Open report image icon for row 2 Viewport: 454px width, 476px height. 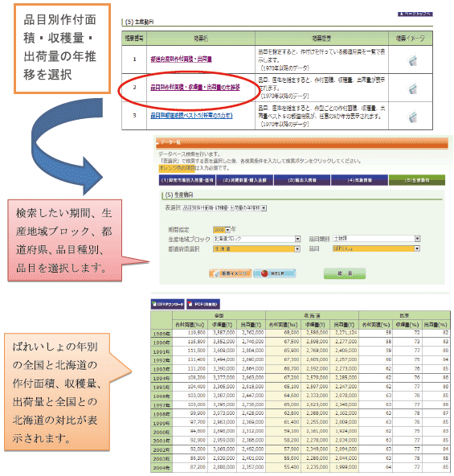(412, 88)
